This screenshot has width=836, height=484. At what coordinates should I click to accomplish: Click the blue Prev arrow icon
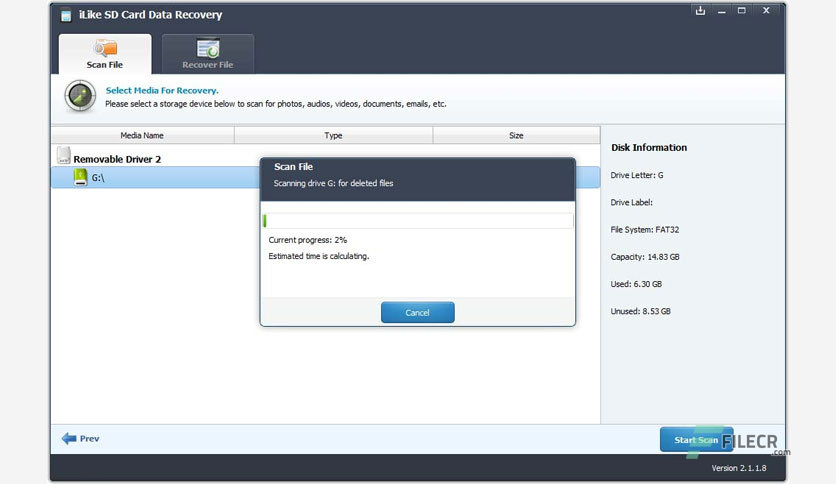coord(69,439)
